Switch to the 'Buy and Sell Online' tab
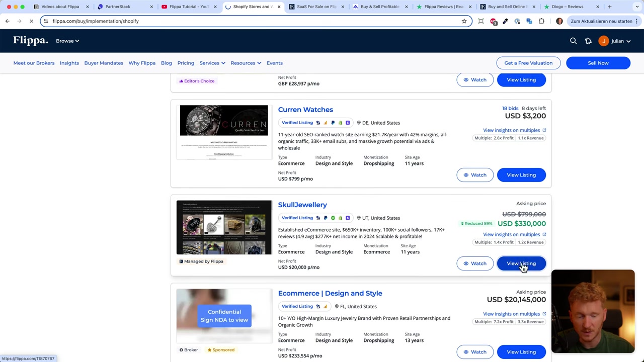This screenshot has width=644, height=362. click(x=507, y=7)
